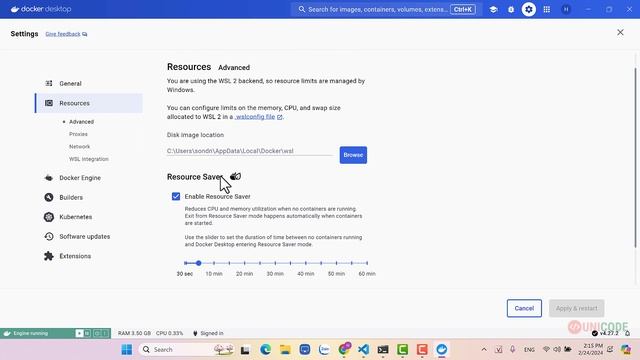Open the apps grid icon in header
Viewport: 640px width, 360px height.
click(547, 9)
